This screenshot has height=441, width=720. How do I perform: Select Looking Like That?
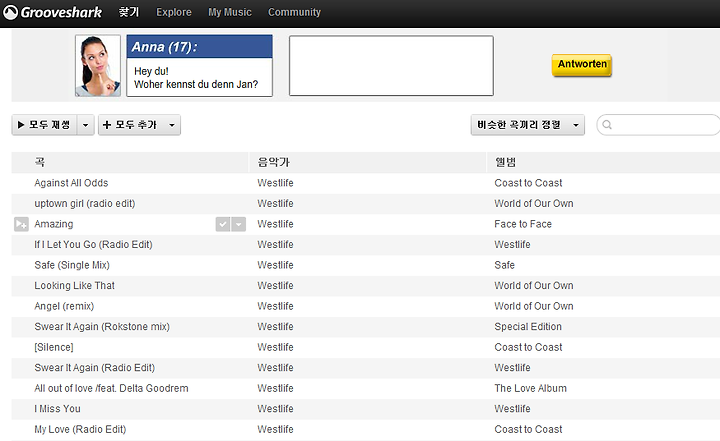(x=74, y=286)
